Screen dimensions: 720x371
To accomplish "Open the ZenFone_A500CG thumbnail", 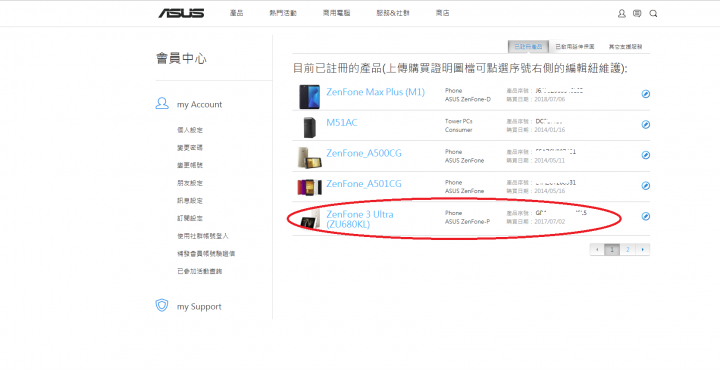I will pyautogui.click(x=309, y=157).
